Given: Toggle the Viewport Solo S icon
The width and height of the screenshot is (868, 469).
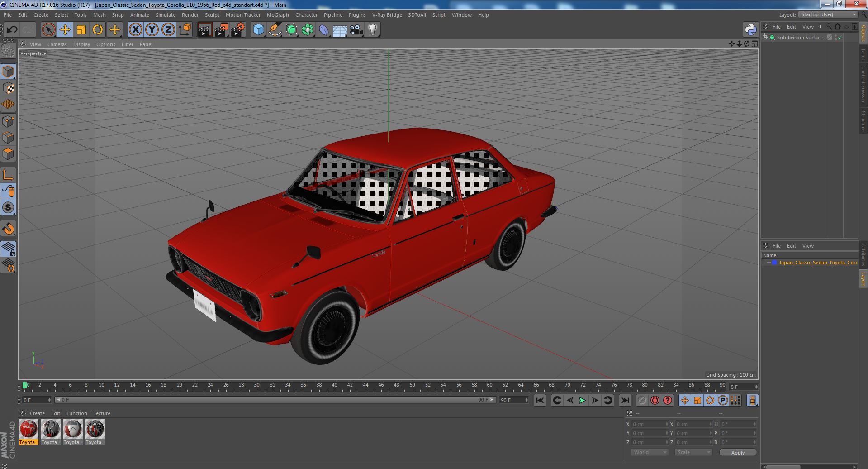Looking at the screenshot, I should pos(8,208).
